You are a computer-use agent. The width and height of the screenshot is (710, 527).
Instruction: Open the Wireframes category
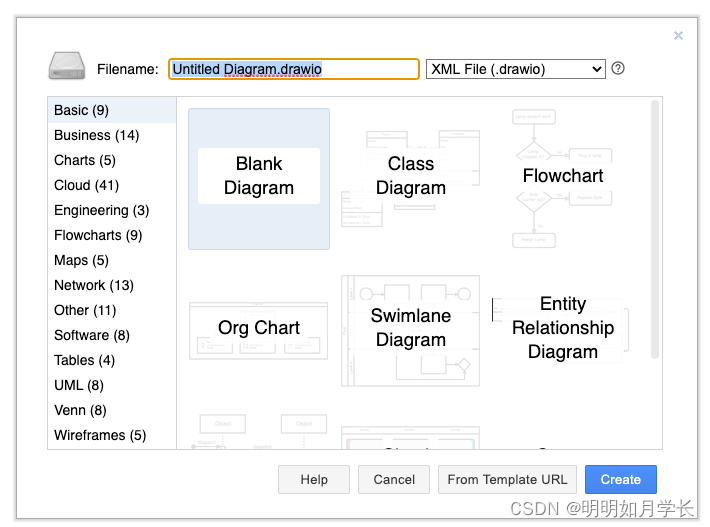tap(100, 435)
